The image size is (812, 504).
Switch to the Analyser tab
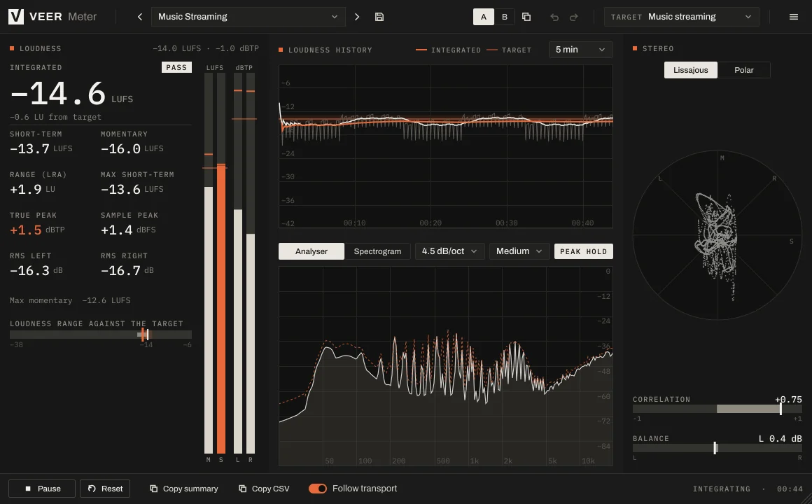point(311,251)
